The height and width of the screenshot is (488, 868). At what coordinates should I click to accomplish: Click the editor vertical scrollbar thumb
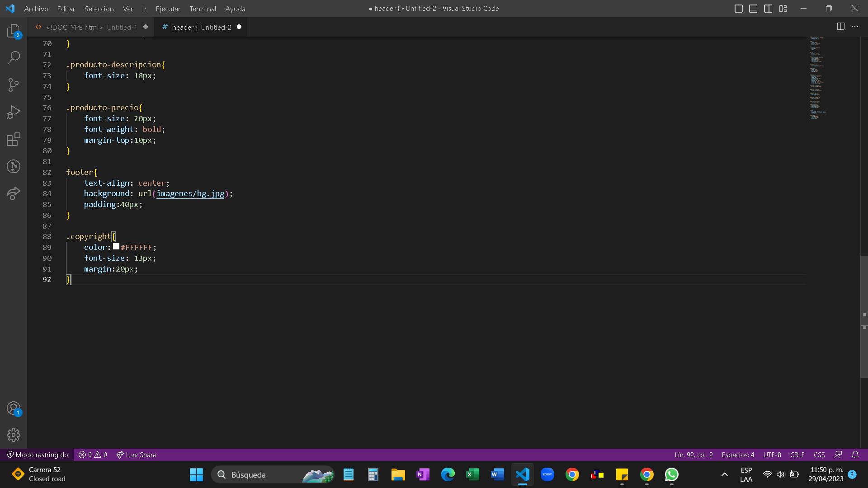click(x=864, y=316)
